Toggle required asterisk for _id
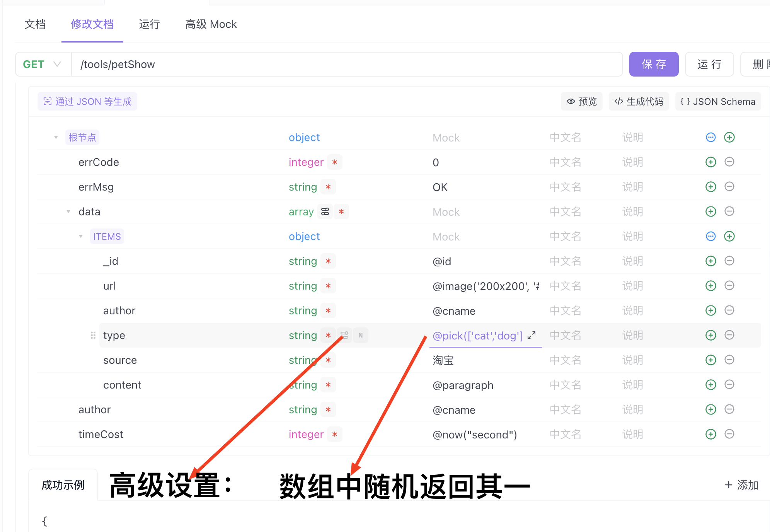Image resolution: width=770 pixels, height=532 pixels. click(x=328, y=261)
